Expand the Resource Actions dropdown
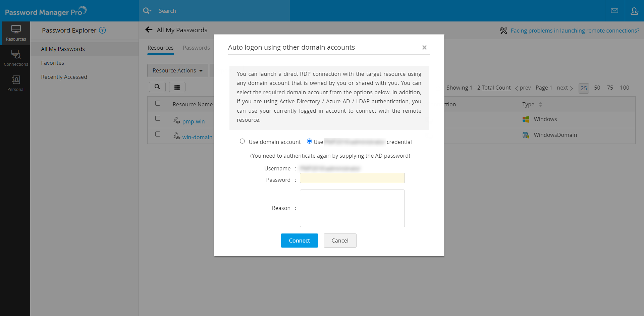This screenshot has width=644, height=316. pos(177,70)
